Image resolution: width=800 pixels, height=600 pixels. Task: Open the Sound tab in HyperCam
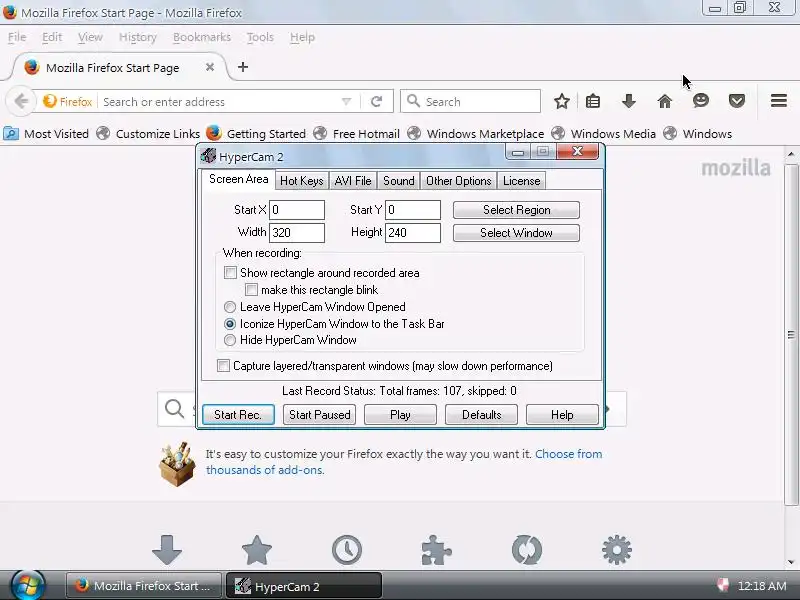(x=398, y=181)
